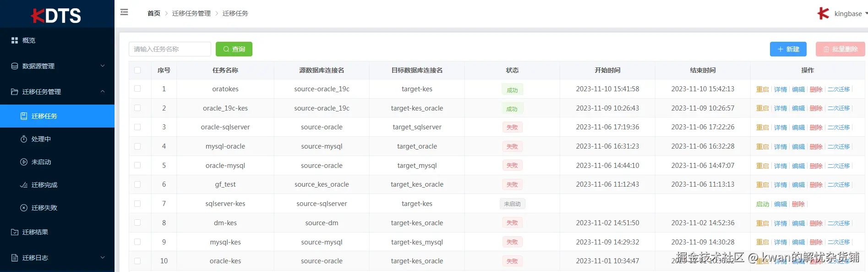Check the box for oracle_19c-kes row

pos(137,108)
